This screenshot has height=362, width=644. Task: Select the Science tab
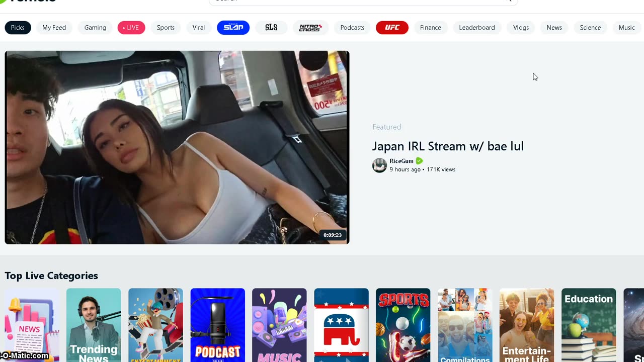[590, 28]
